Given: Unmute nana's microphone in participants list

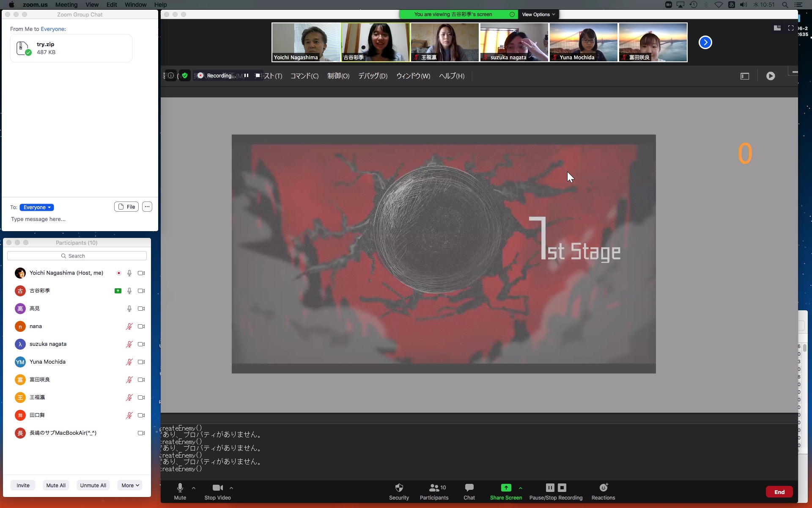Looking at the screenshot, I should tap(129, 326).
